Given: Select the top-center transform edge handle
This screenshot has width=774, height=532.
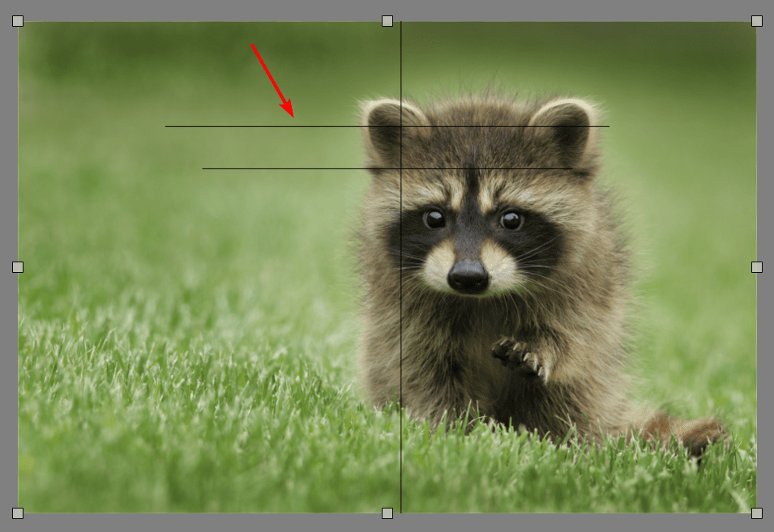Looking at the screenshot, I should click(x=387, y=21).
